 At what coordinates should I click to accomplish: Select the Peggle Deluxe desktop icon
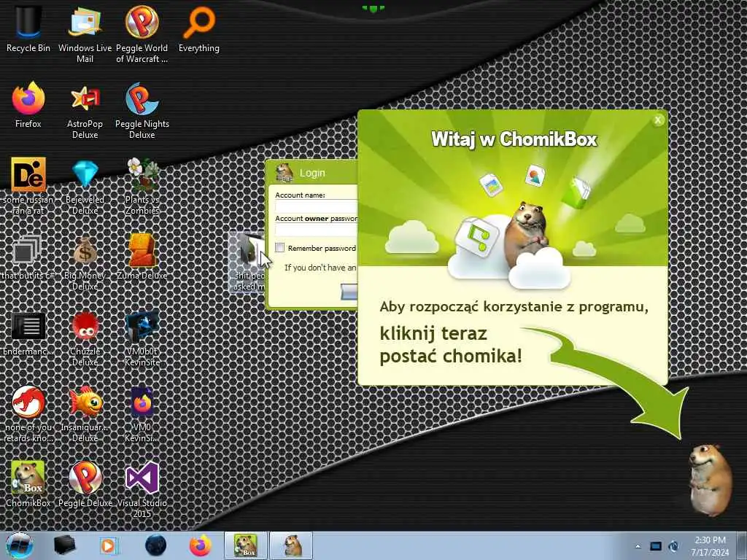[x=85, y=483]
